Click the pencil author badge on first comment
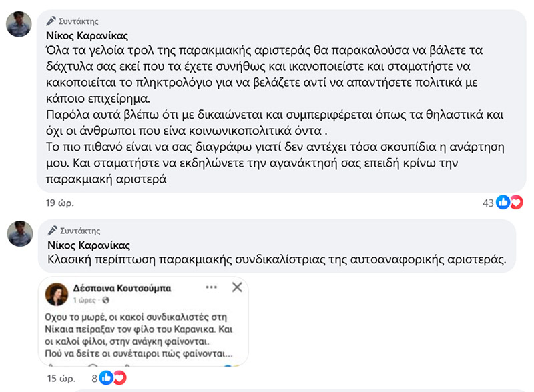Viewport: 534px width, 392px height. click(x=51, y=21)
